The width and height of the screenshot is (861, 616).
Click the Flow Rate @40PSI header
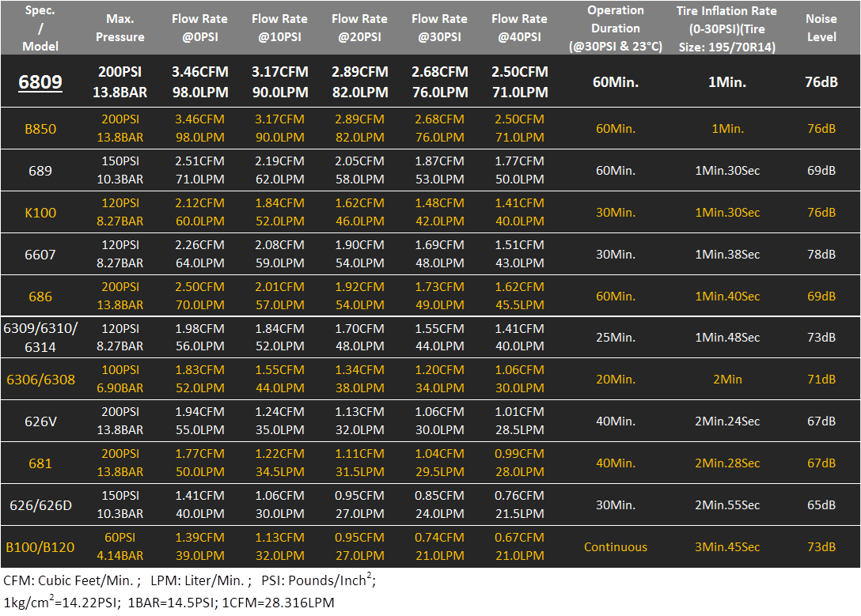point(519,28)
